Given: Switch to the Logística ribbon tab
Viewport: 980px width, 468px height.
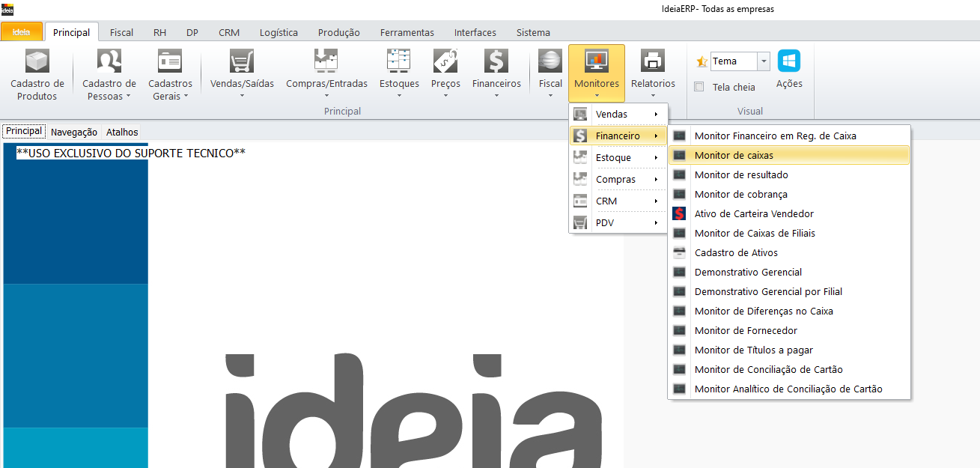Looking at the screenshot, I should 279,32.
